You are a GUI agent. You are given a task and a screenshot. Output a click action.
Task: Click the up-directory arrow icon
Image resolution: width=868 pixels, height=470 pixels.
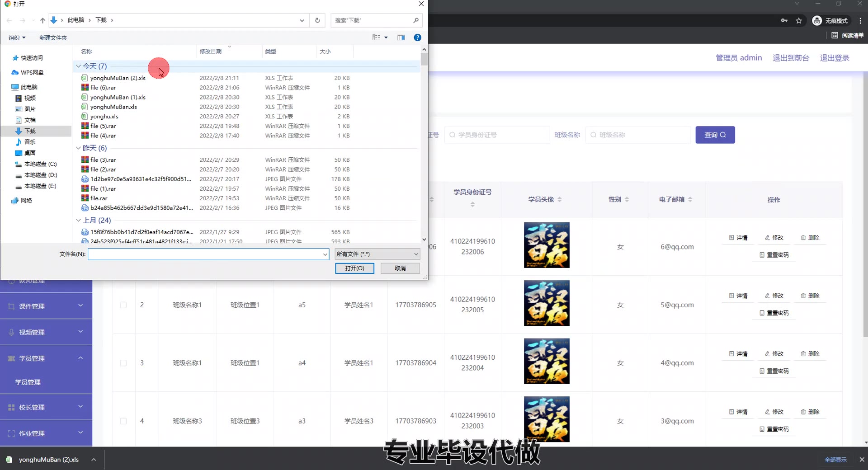click(x=42, y=20)
